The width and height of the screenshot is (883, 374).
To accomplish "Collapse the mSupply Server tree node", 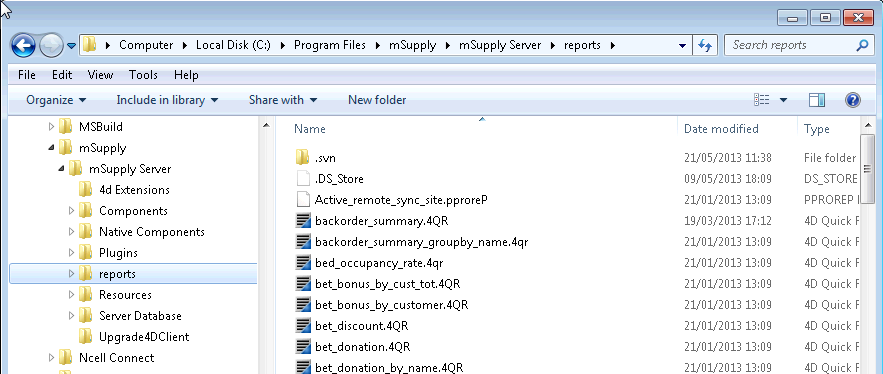I will click(x=61, y=169).
